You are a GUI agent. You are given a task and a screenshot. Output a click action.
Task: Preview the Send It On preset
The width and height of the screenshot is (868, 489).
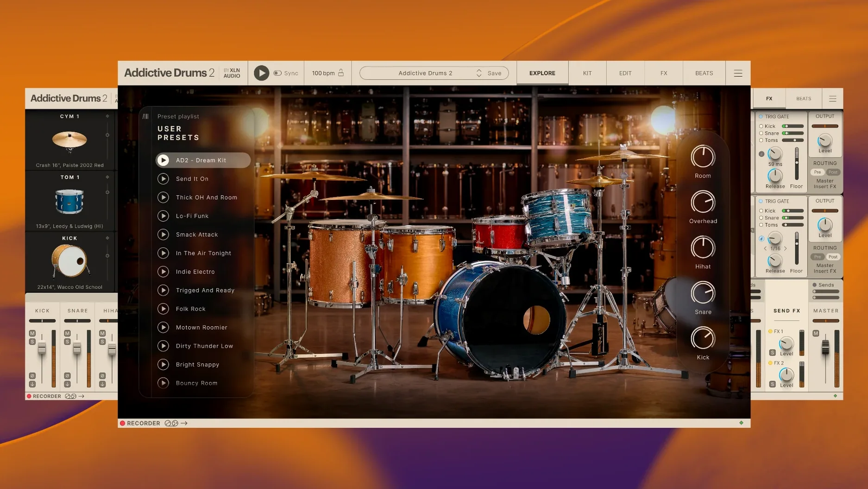[163, 179]
